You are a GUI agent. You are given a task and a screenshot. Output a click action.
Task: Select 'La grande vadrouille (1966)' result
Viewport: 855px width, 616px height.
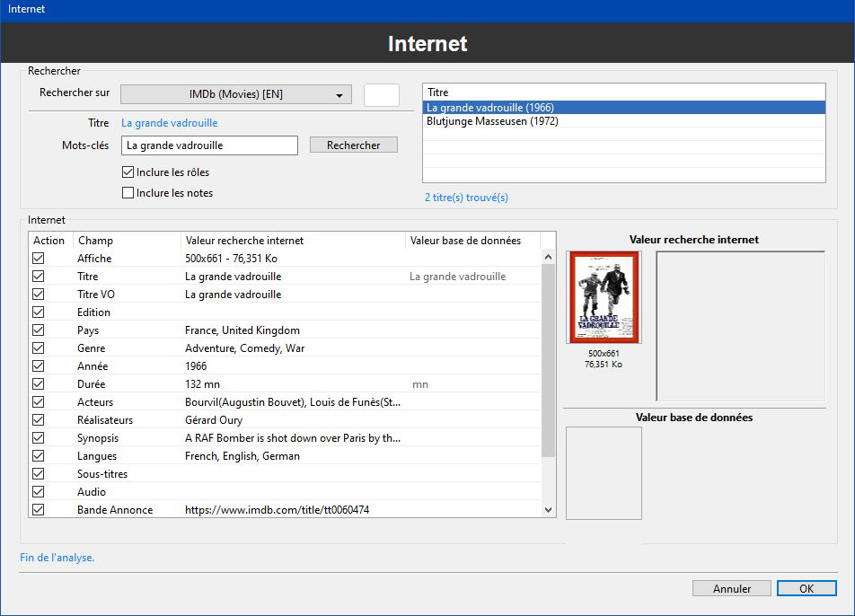pyautogui.click(x=623, y=108)
